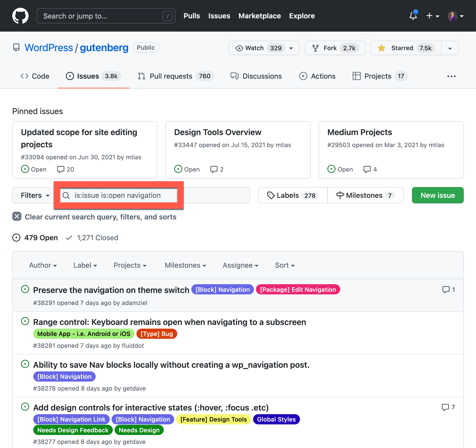Click the GitHub logo home icon
Screen dimensions: 476x448
tap(20, 16)
